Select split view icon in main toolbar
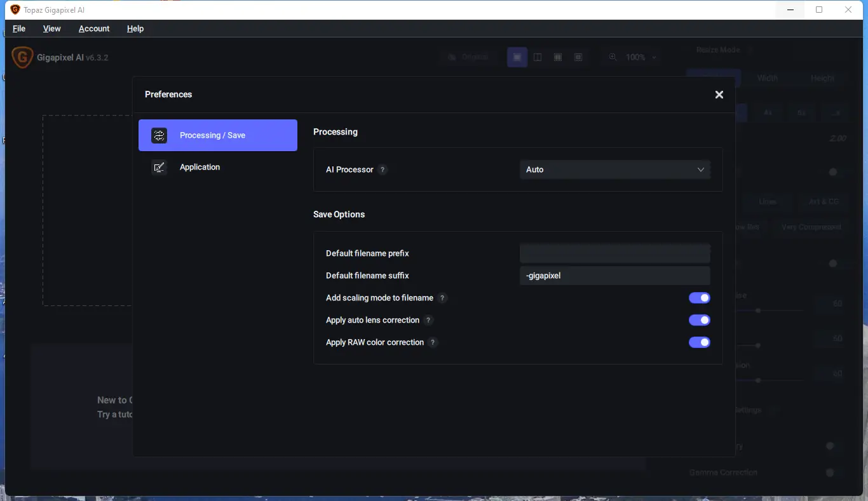This screenshot has height=501, width=868. (538, 57)
